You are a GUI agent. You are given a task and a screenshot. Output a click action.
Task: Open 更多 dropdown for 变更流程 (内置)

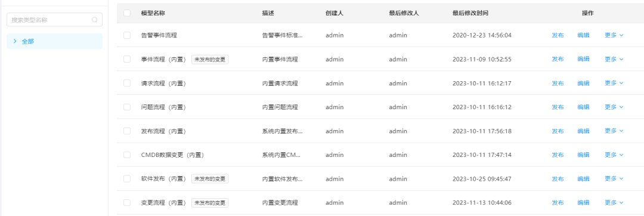click(614, 203)
